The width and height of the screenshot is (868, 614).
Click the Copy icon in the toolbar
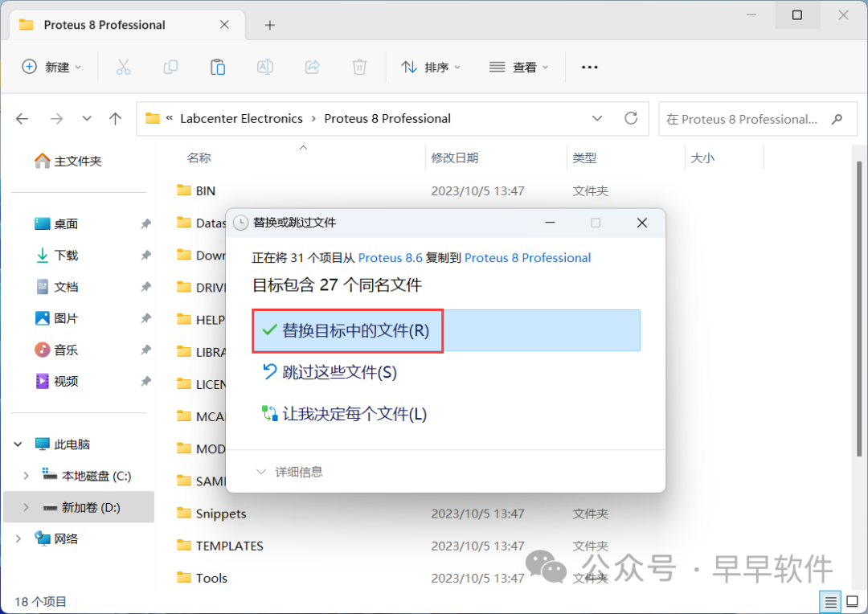170,67
